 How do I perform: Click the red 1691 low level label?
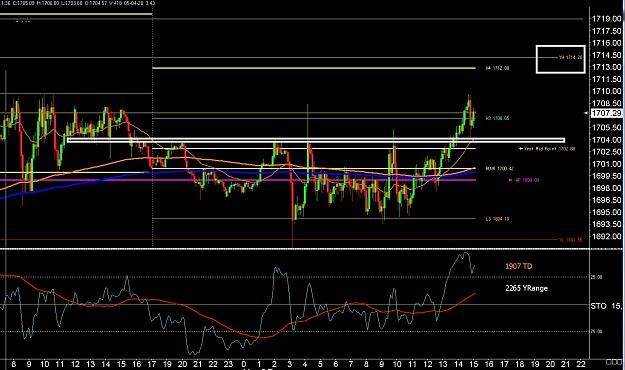click(x=570, y=240)
